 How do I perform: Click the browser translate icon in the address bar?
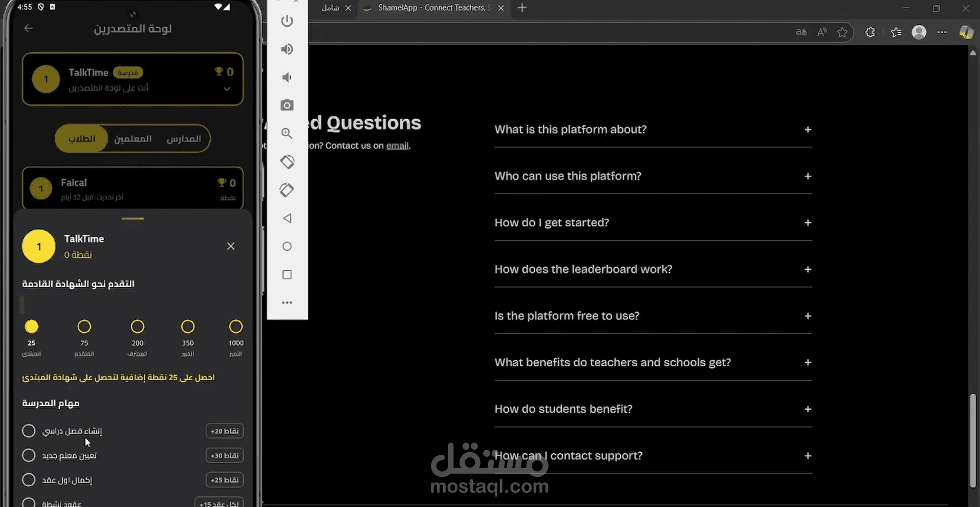(801, 32)
